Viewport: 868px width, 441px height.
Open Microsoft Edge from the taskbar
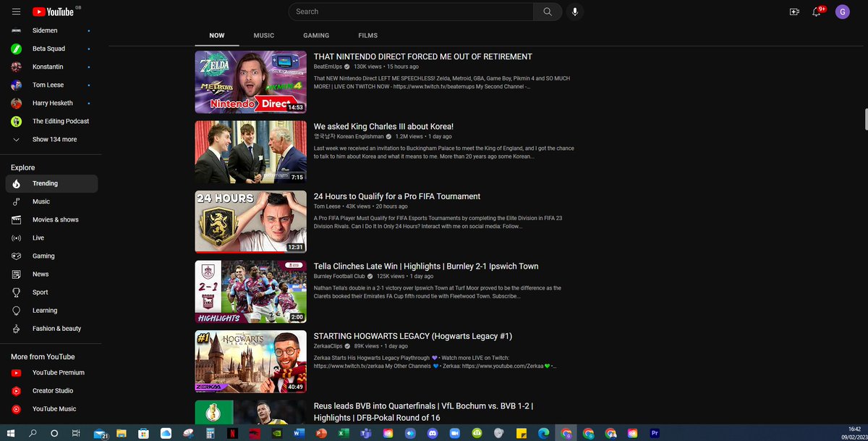tap(543, 433)
